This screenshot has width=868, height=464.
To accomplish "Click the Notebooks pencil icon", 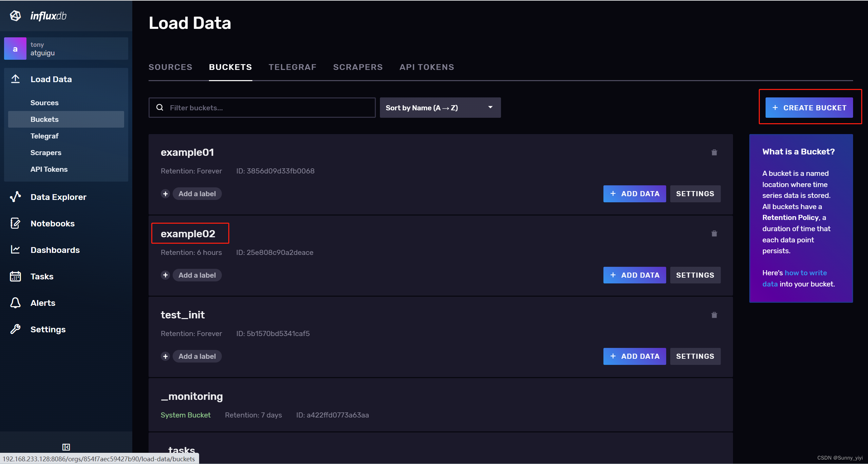I will tap(15, 223).
